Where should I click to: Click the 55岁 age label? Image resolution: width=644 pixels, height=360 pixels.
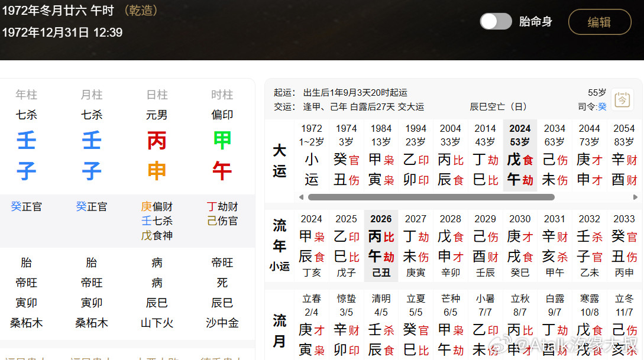click(597, 93)
